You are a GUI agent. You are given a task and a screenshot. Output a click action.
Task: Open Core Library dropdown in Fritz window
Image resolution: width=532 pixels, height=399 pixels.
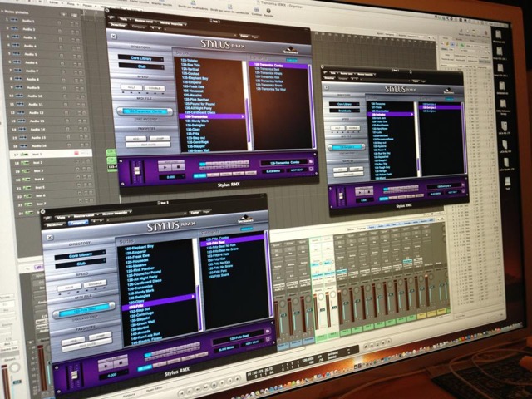point(80,255)
